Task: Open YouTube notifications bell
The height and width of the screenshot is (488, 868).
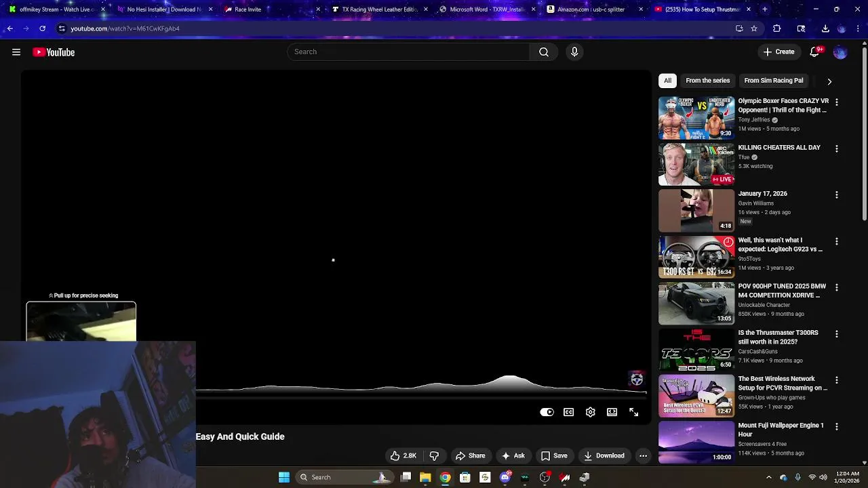Action: [x=816, y=52]
